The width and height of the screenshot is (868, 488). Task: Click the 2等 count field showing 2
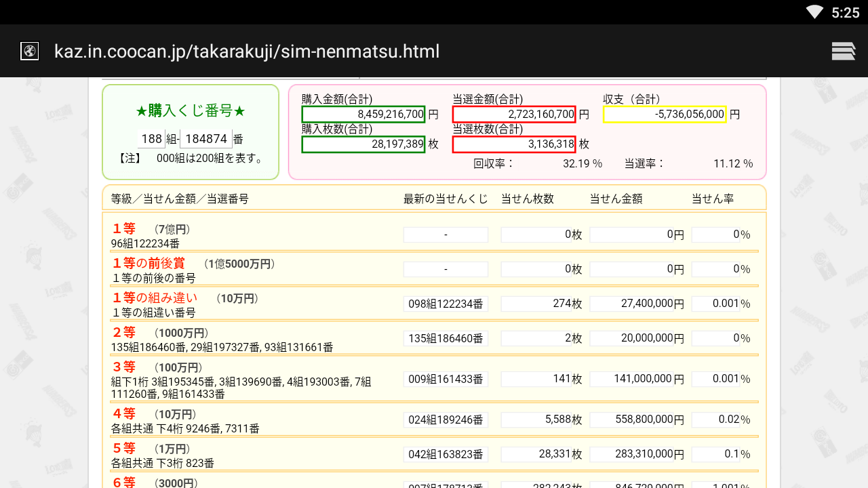(x=537, y=338)
